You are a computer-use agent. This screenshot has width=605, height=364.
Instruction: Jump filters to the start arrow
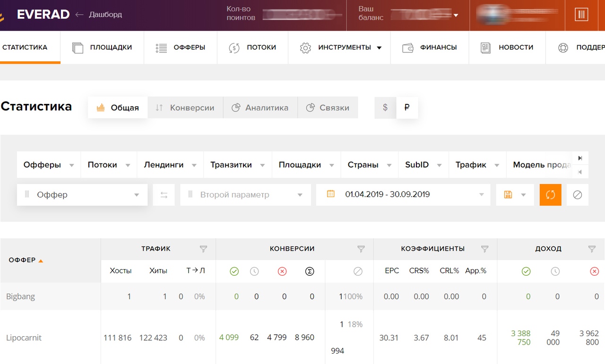pos(580,171)
